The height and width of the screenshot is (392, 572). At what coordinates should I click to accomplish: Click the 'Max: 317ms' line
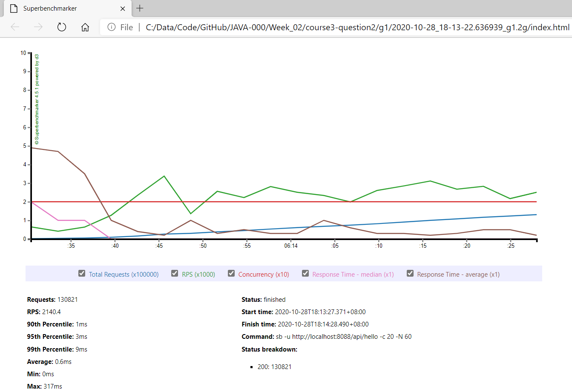(45, 386)
